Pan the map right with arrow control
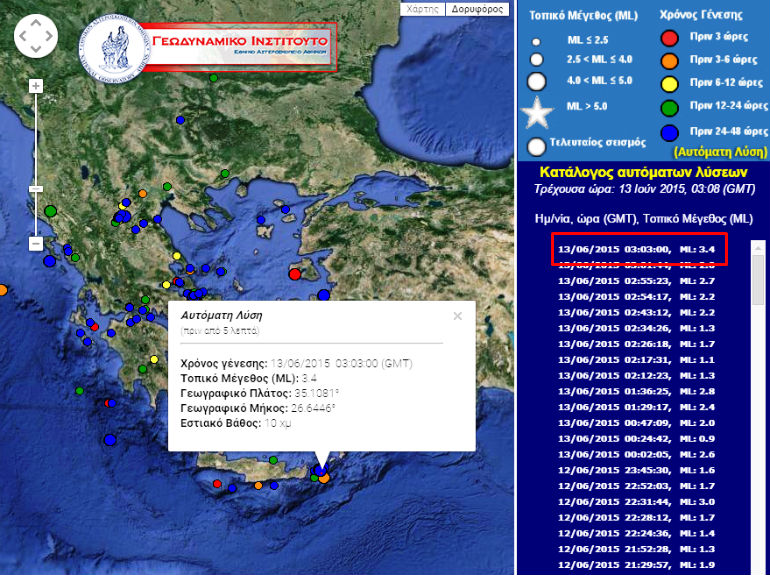Image resolution: width=770 pixels, height=575 pixels. (x=50, y=38)
